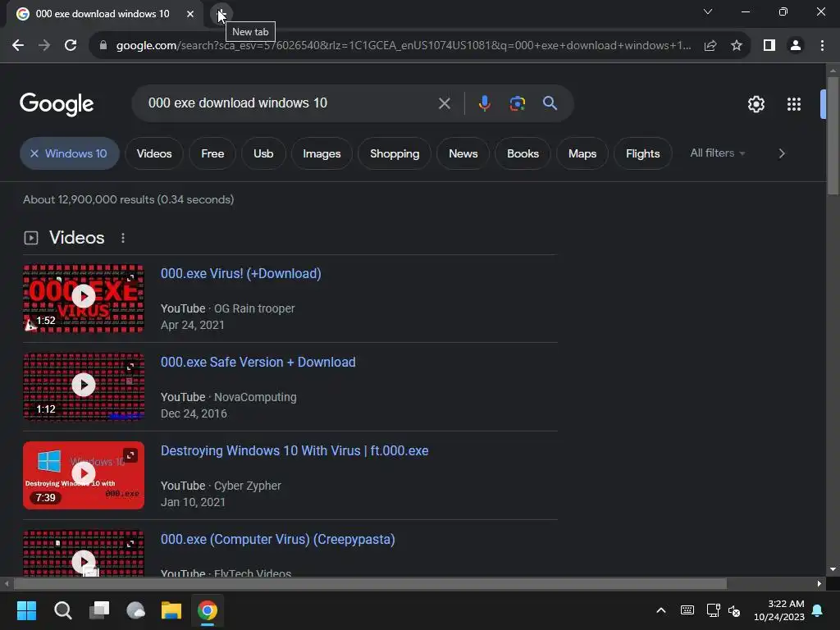The width and height of the screenshot is (840, 630).
Task: Bookmark this page with the star icon
Action: pyautogui.click(x=737, y=46)
